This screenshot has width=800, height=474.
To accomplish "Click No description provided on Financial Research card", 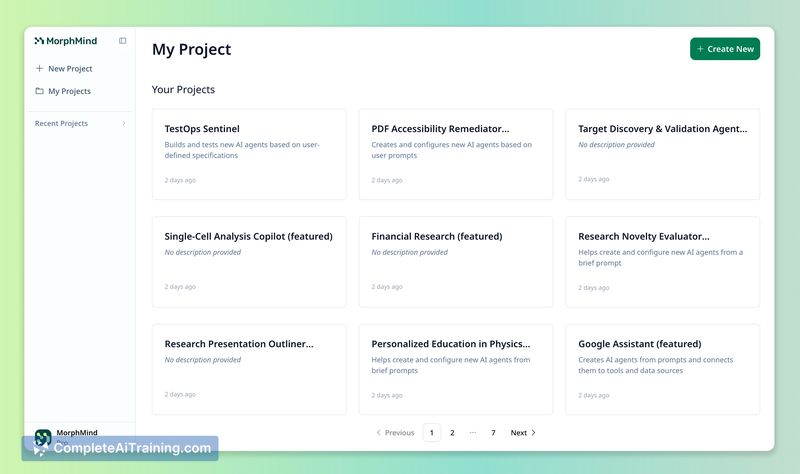I will (x=410, y=252).
